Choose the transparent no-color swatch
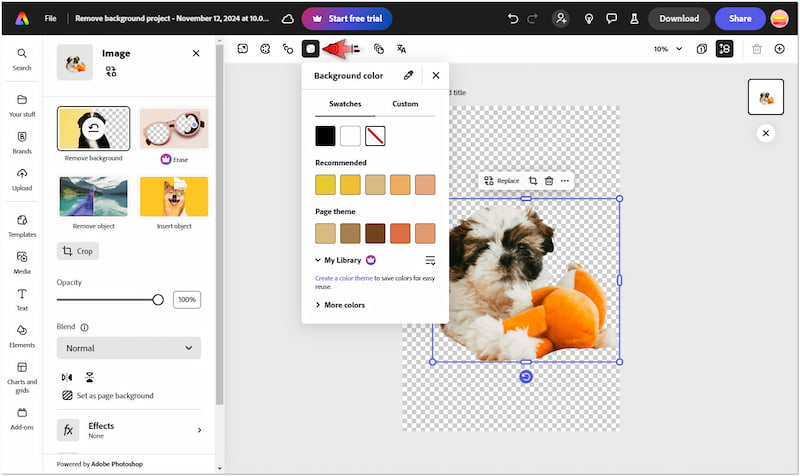Image resolution: width=800 pixels, height=476 pixels. (x=375, y=136)
